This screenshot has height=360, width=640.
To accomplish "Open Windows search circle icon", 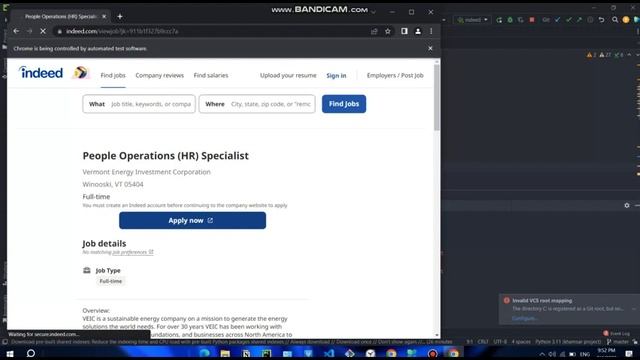I will [31, 353].
